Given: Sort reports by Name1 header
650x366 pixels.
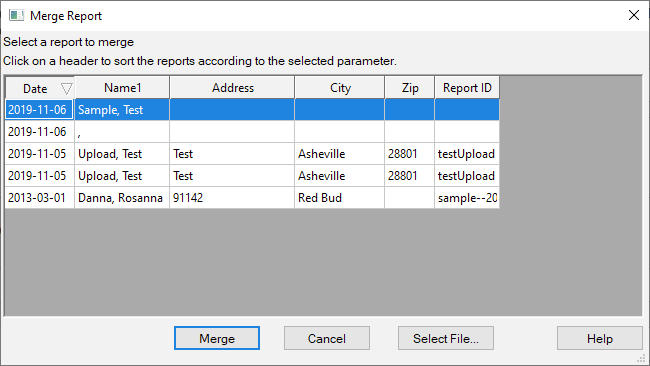Looking at the screenshot, I should [x=122, y=87].
